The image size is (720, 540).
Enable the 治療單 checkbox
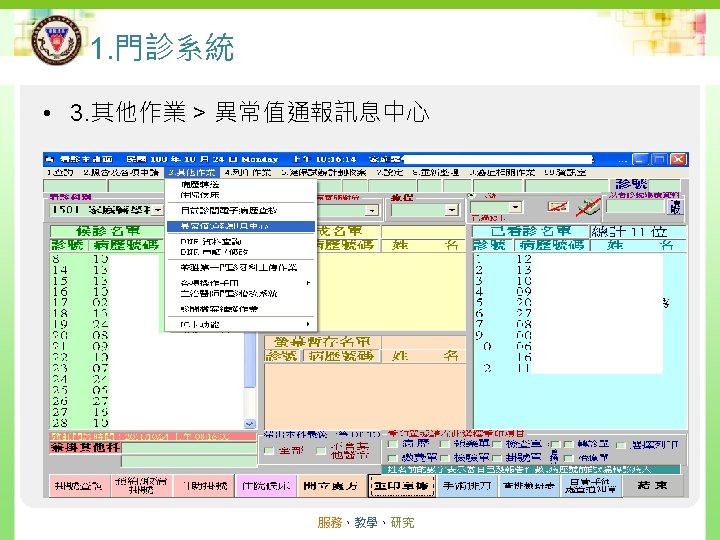tap(568, 458)
